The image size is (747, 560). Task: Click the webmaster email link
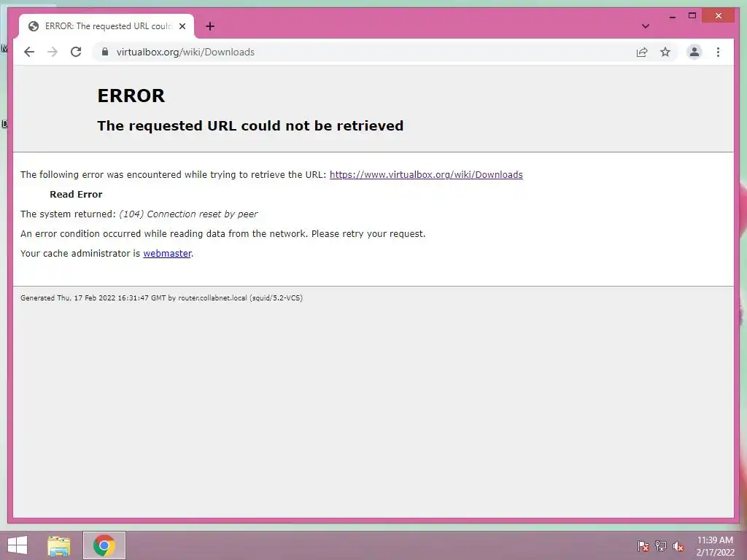[167, 253]
